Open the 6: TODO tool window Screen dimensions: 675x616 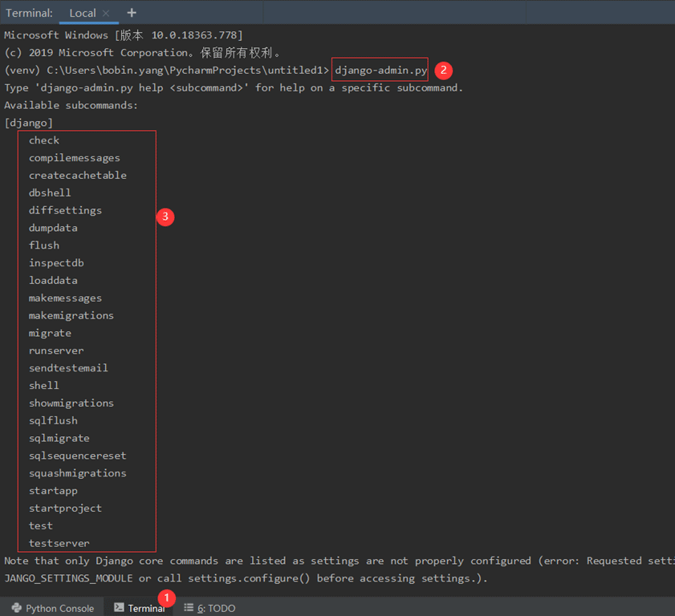216,608
